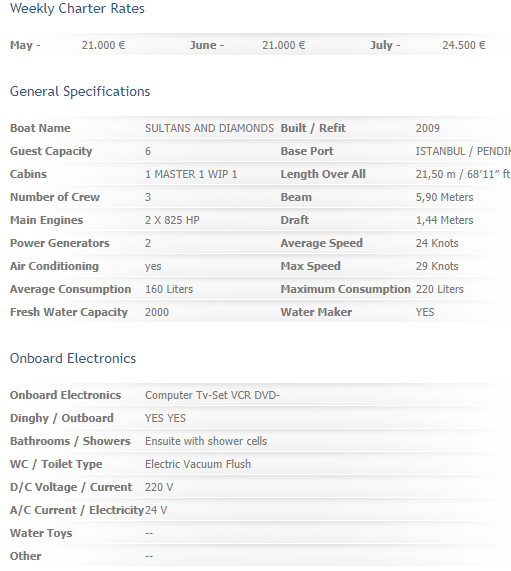The width and height of the screenshot is (511, 571).
Task: Select the July rate 24.500 €
Action: tap(464, 45)
